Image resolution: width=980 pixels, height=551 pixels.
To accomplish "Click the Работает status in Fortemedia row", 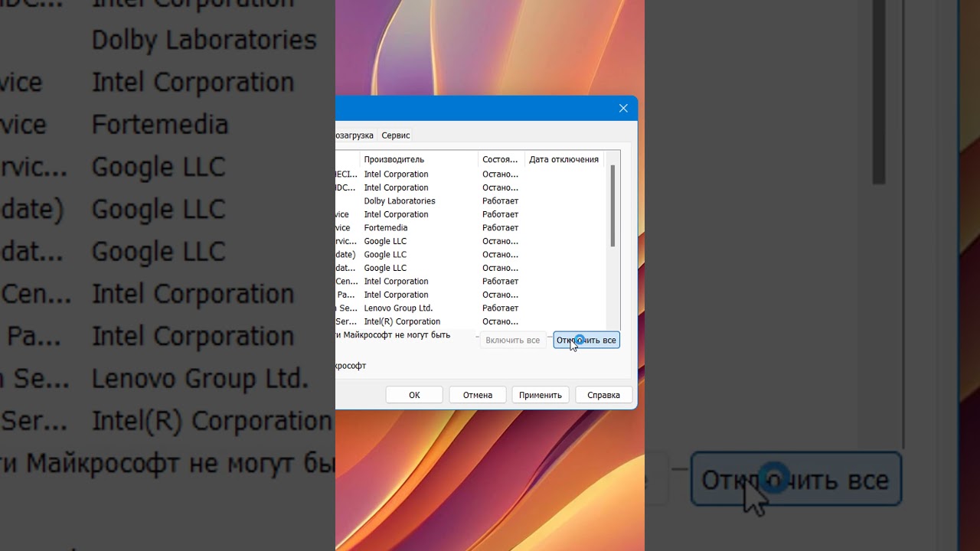I will [500, 228].
